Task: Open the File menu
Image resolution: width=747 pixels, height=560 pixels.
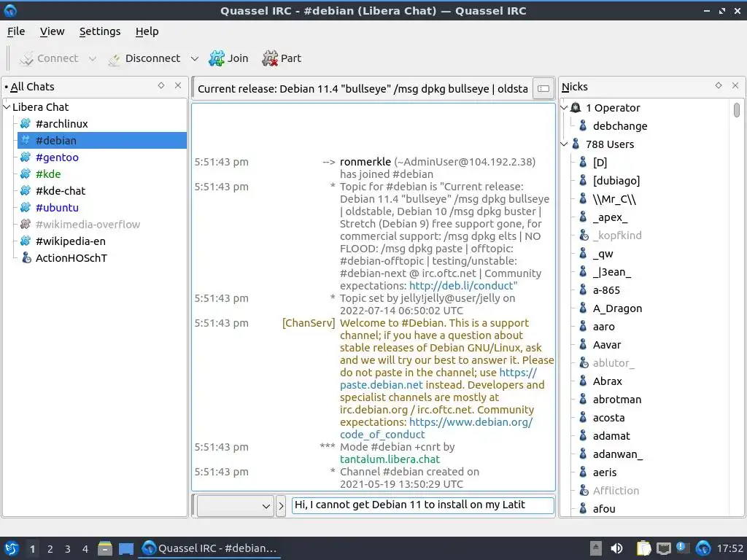Action: (x=16, y=31)
